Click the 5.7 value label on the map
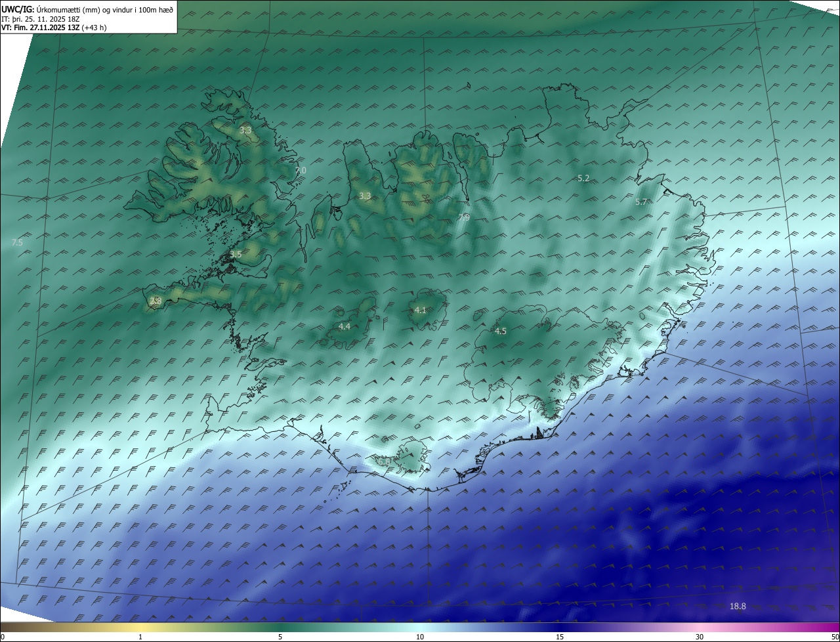The image size is (840, 642). [x=642, y=202]
